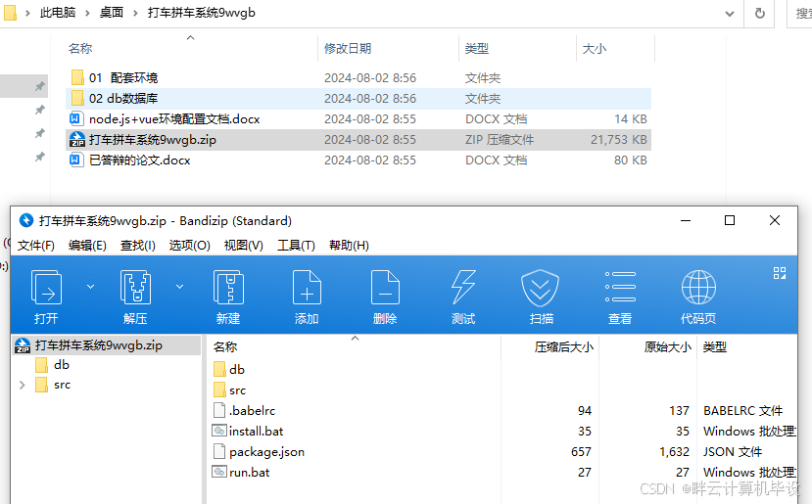Screen dimensions: 812x504
Task: Open the 编辑(E) menu
Action: [x=87, y=246]
